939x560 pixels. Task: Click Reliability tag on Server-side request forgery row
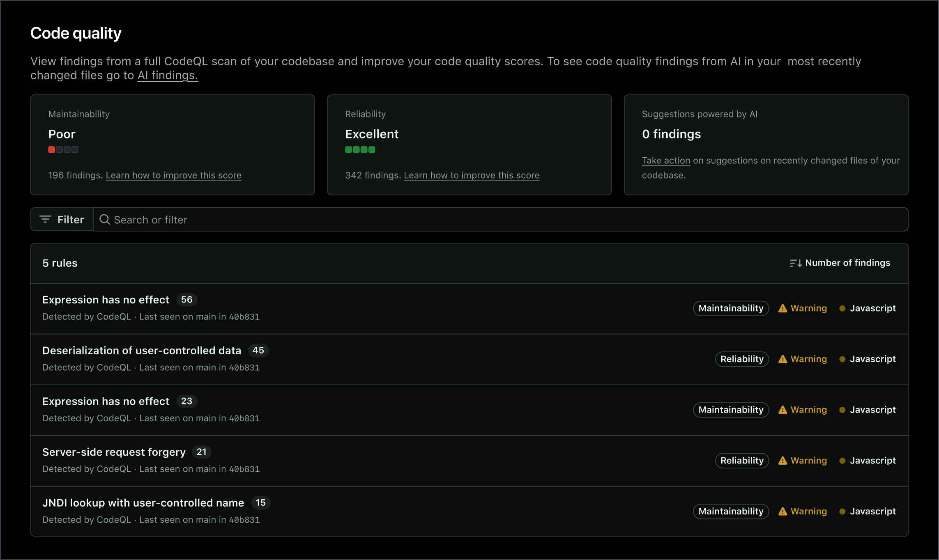click(x=742, y=461)
